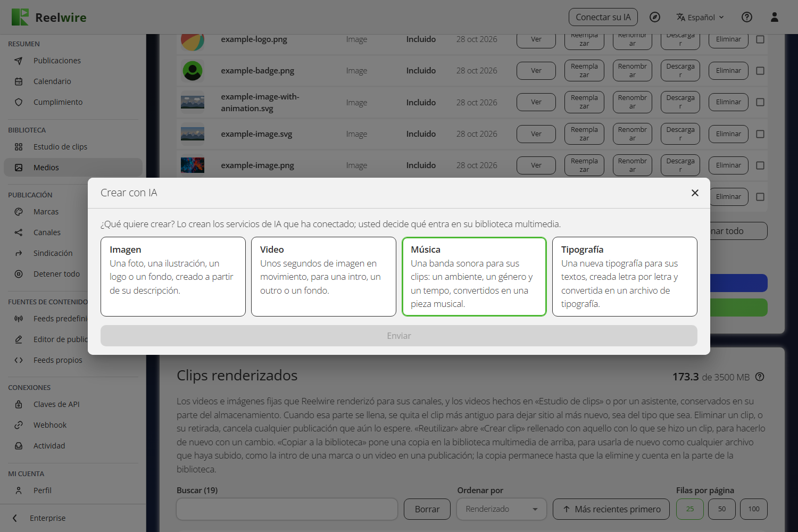Click the Detener todo stop icon
This screenshot has height=532, width=798.
coord(19,274)
